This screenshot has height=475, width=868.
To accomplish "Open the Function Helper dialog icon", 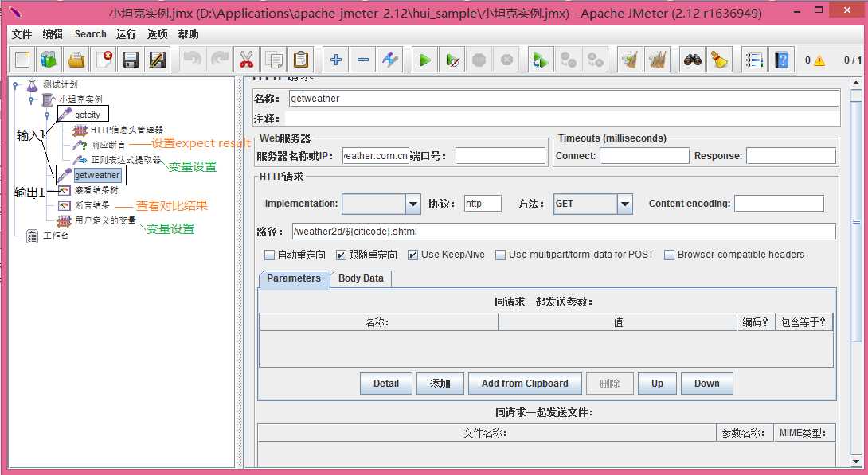I will [x=754, y=59].
